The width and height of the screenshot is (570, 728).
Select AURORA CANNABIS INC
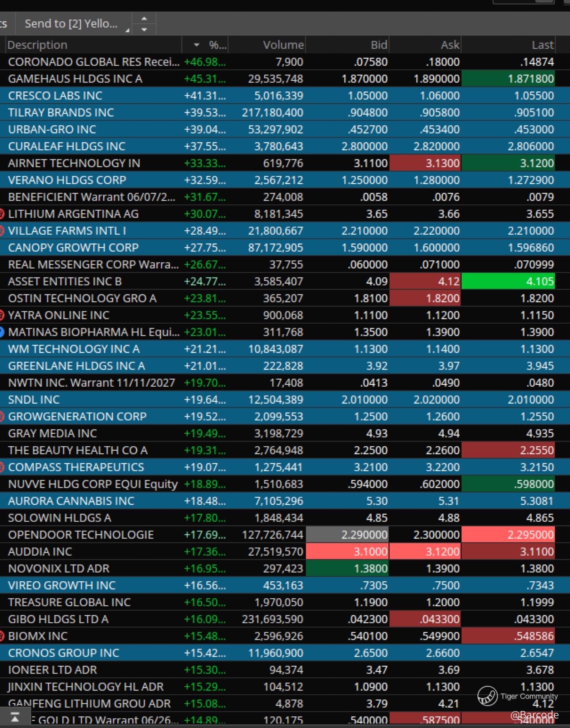pos(71,501)
